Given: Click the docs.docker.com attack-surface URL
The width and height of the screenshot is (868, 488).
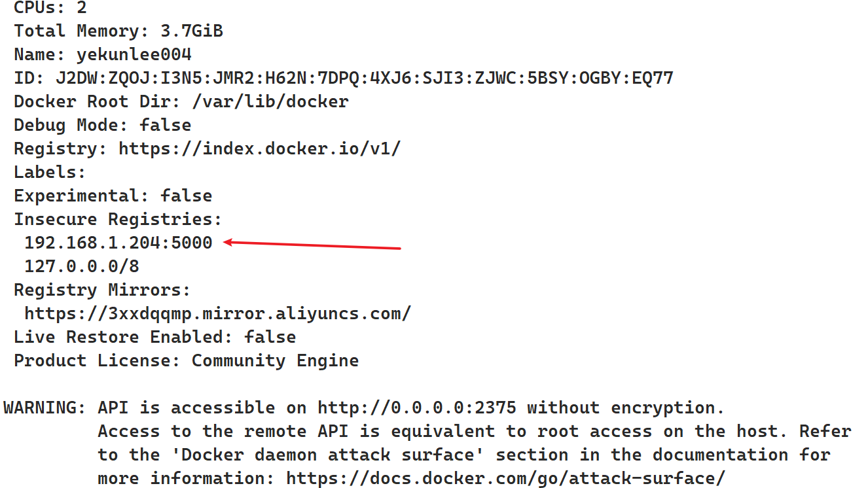Looking at the screenshot, I should click(x=505, y=478).
